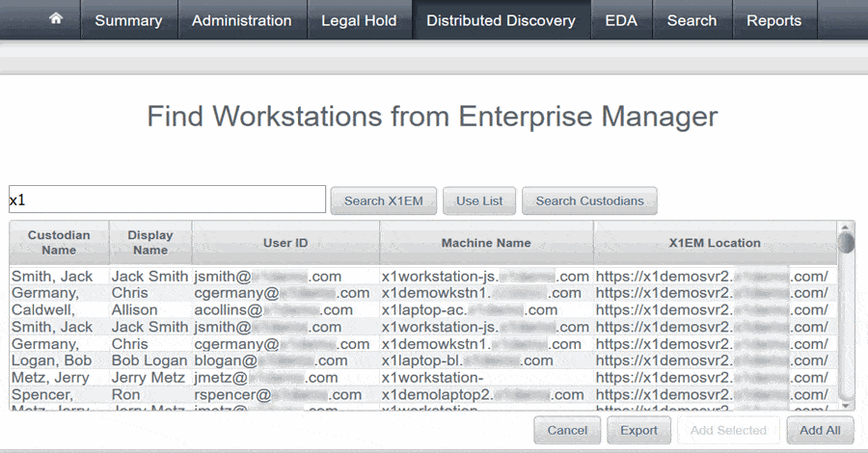
Task: Click the Add All button
Action: coord(820,430)
